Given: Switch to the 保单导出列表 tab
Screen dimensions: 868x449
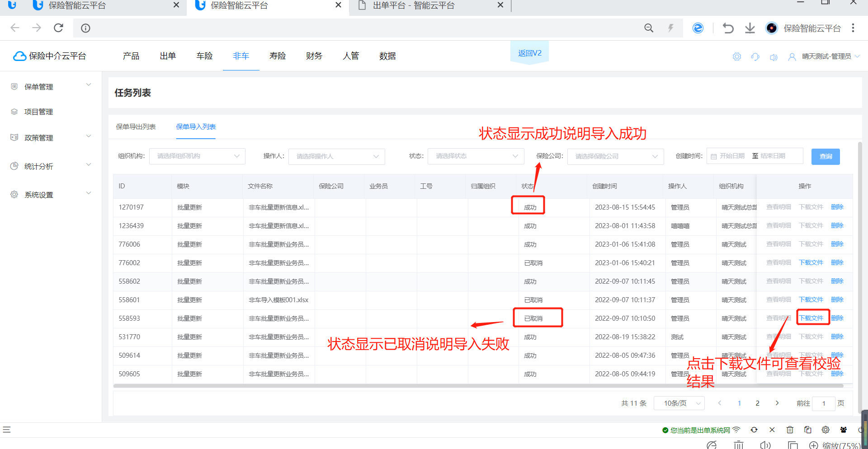Looking at the screenshot, I should (136, 127).
